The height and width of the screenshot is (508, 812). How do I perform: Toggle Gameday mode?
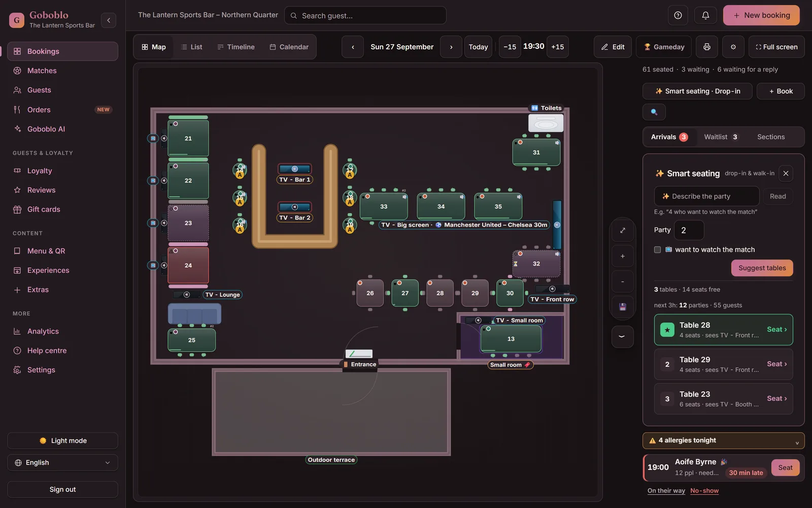[664, 47]
